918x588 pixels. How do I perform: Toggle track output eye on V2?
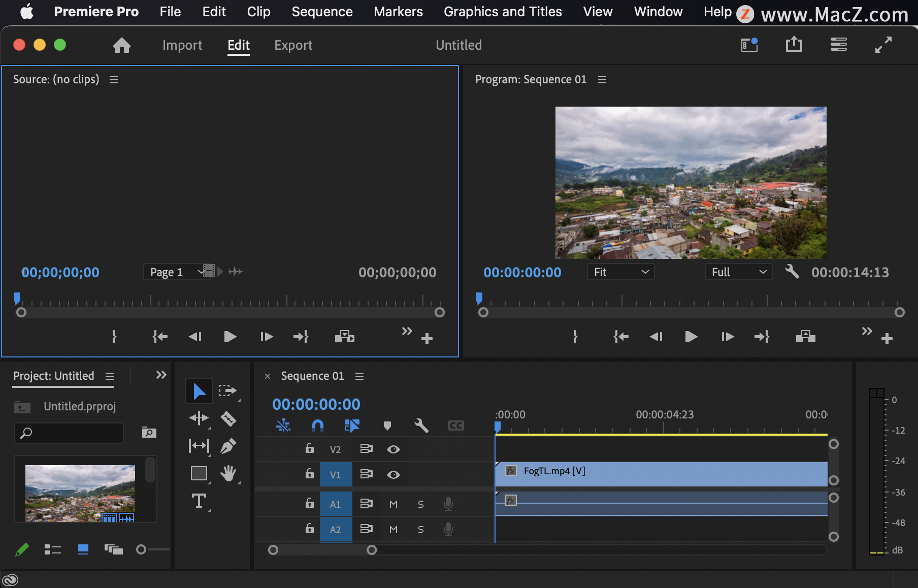[393, 449]
